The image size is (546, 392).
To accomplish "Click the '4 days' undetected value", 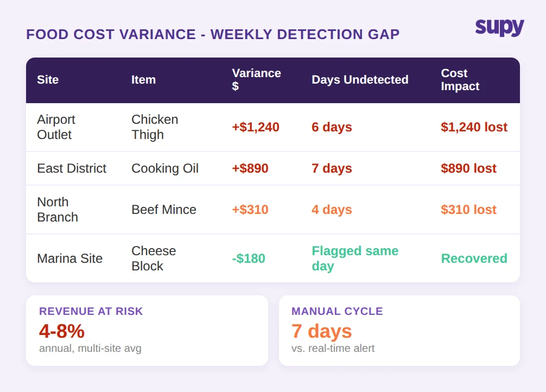I will [332, 210].
